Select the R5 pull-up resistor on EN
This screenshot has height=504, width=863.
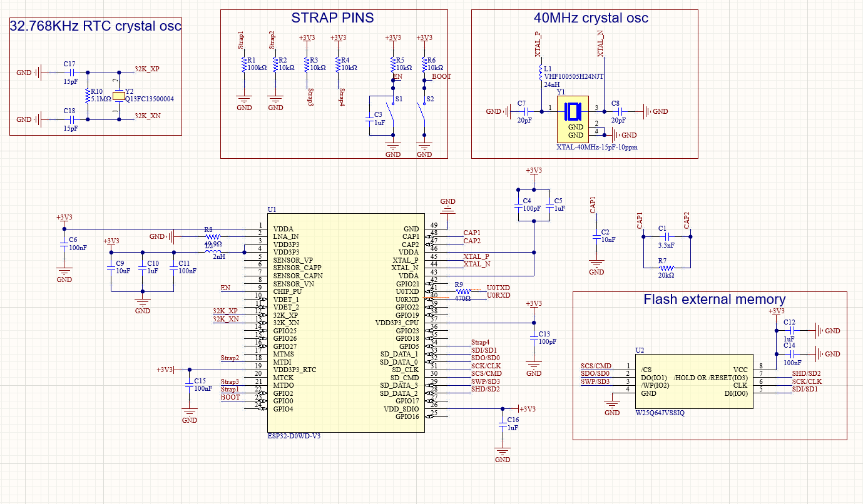(393, 65)
